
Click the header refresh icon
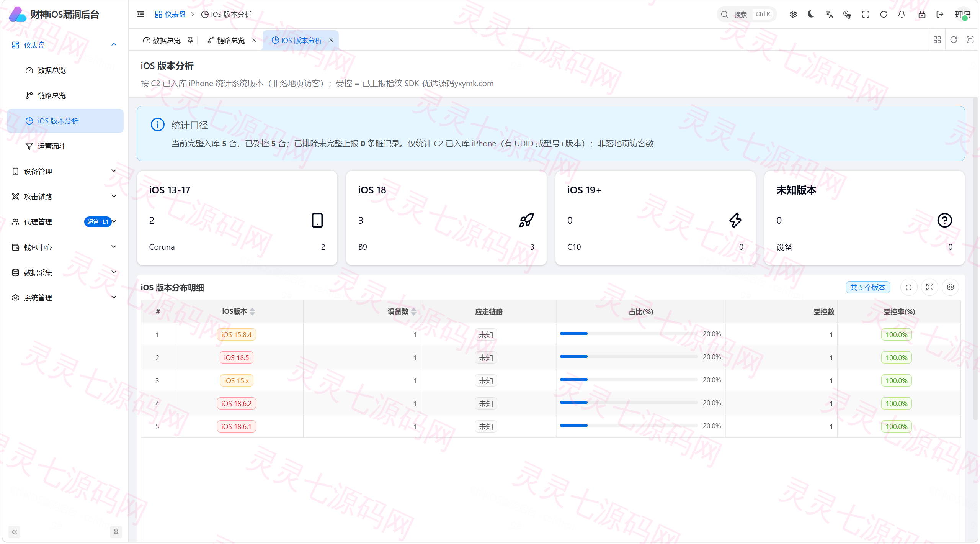tap(884, 14)
